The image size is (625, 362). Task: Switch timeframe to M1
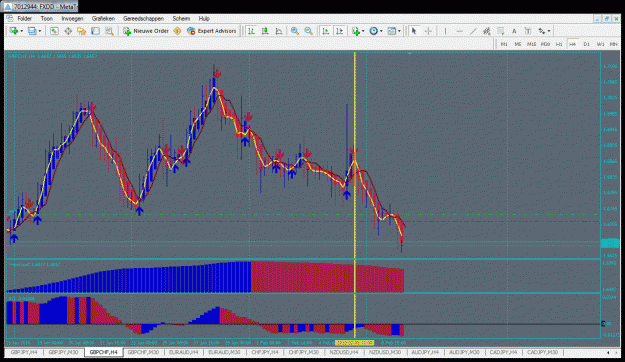click(x=504, y=44)
